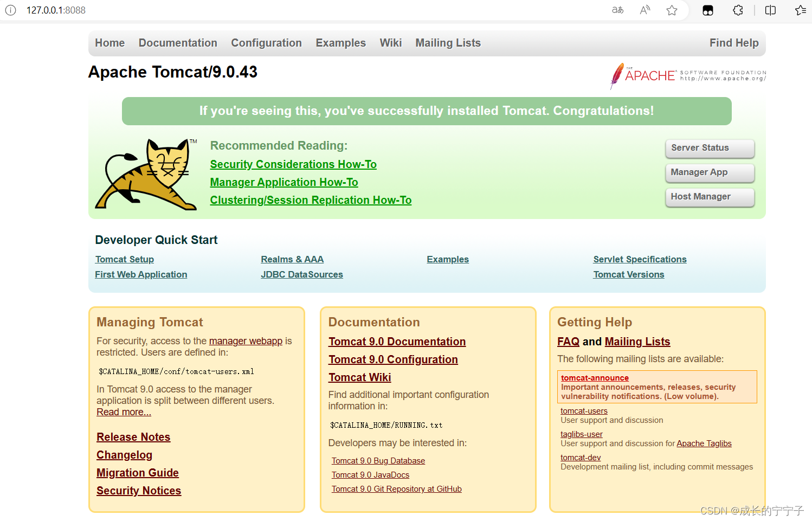Image resolution: width=812 pixels, height=521 pixels.
Task: Open tomcat-users mailing list link
Action: tap(584, 411)
